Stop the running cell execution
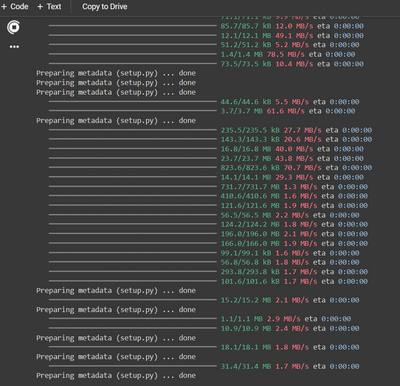The height and width of the screenshot is (386, 400). [x=14, y=27]
